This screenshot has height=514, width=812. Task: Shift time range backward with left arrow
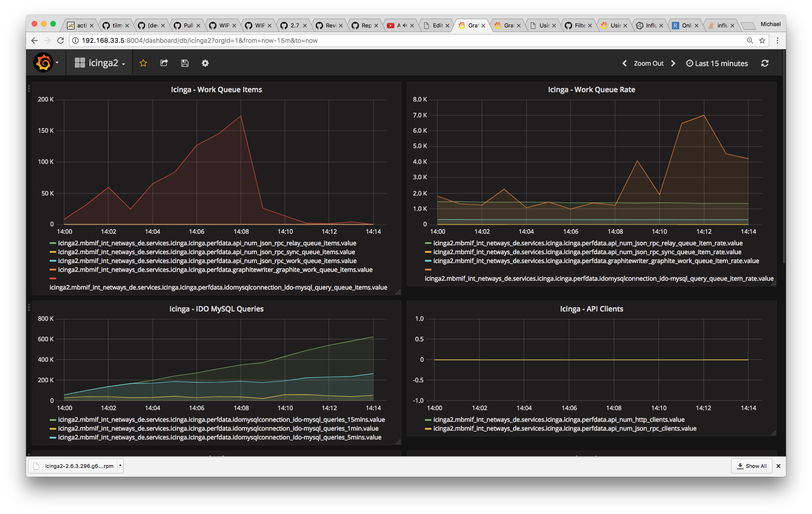[x=624, y=63]
